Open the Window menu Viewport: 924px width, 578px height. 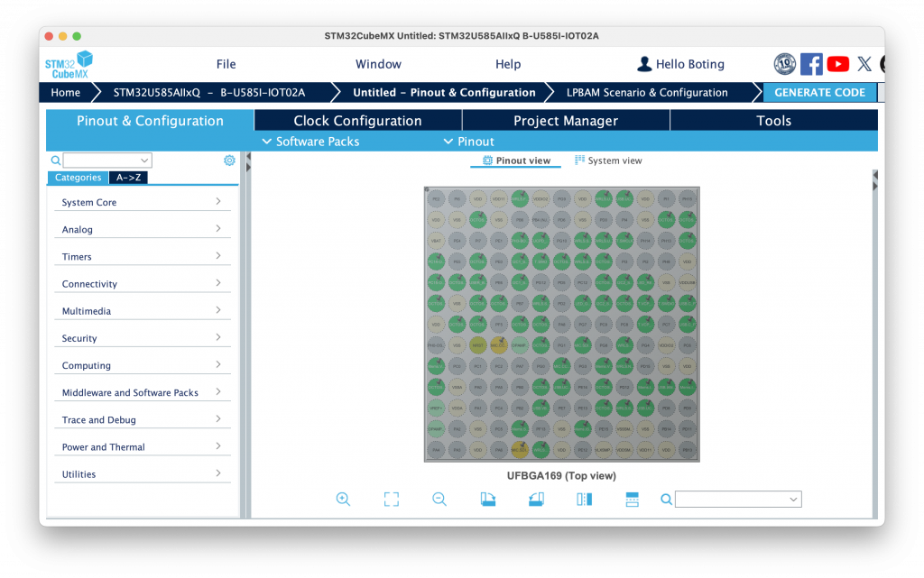point(378,64)
